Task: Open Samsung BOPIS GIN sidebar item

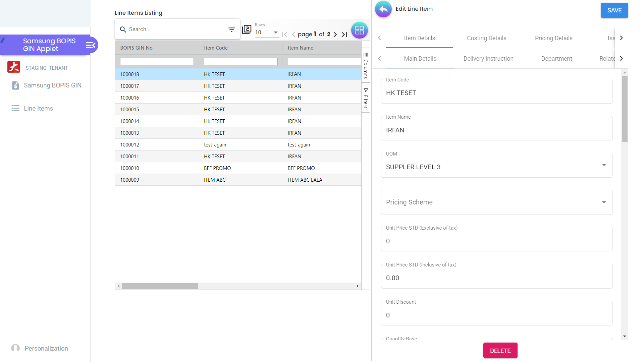Action: (52, 85)
